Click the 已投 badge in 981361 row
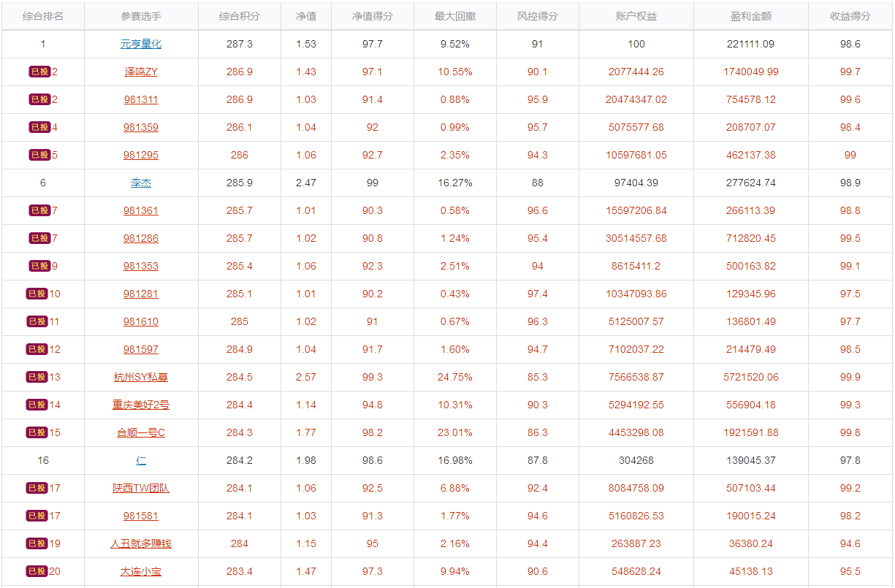This screenshot has width=895, height=588. (39, 210)
